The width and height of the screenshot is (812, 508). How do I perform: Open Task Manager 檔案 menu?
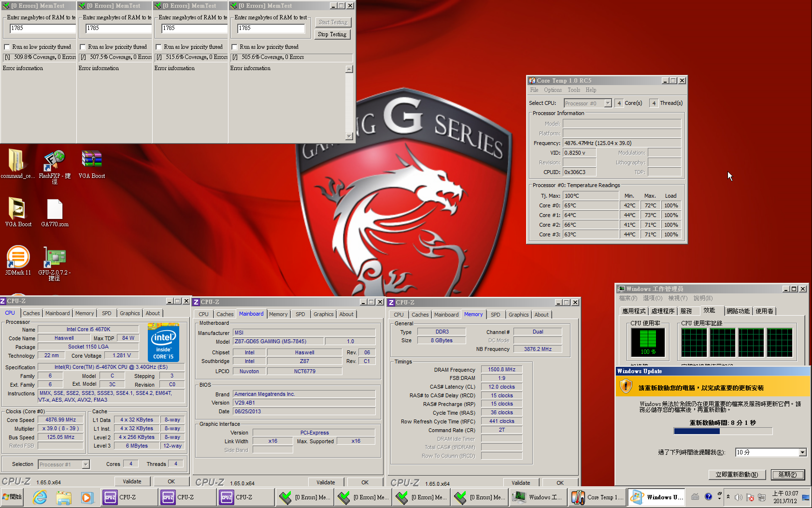point(628,298)
